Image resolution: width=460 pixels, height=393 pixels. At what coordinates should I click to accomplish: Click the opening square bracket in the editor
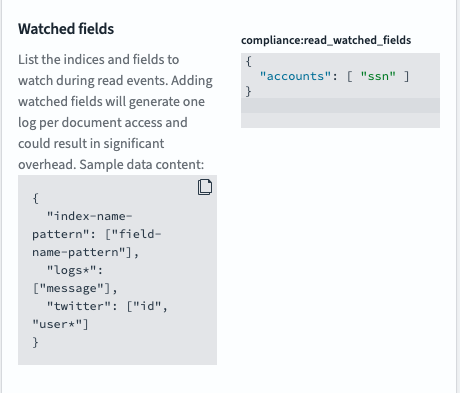349,76
